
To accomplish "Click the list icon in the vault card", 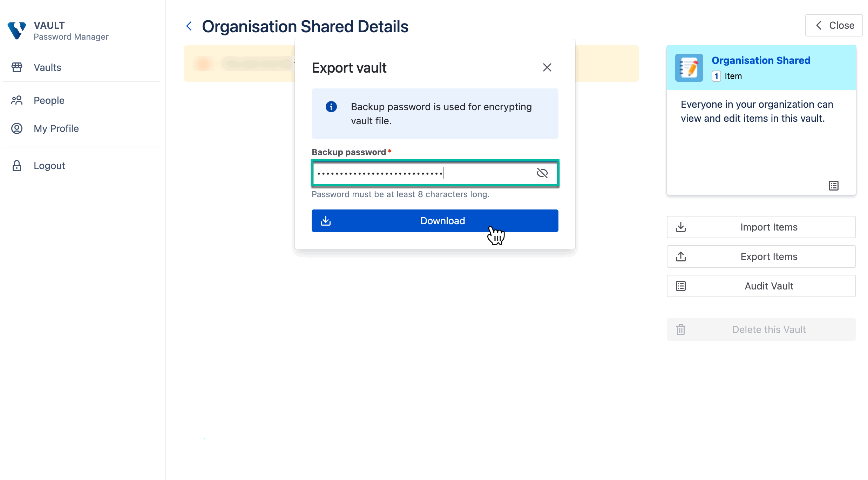I will pyautogui.click(x=833, y=186).
